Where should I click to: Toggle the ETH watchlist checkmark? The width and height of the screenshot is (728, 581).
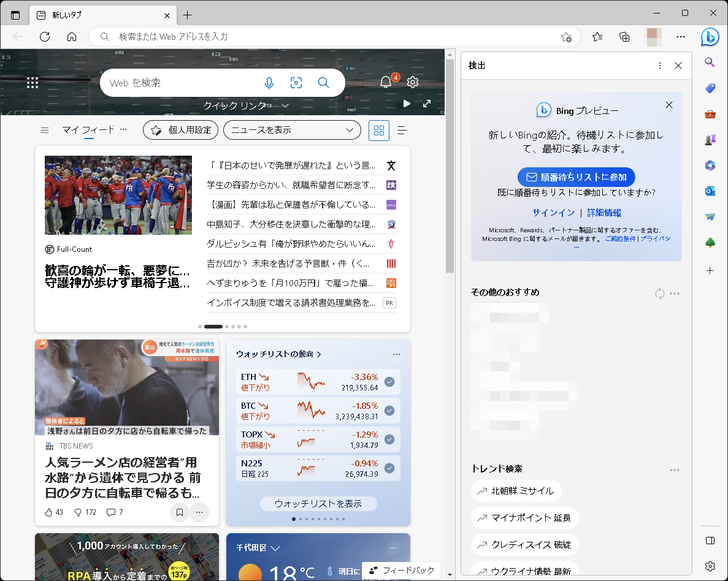click(389, 381)
